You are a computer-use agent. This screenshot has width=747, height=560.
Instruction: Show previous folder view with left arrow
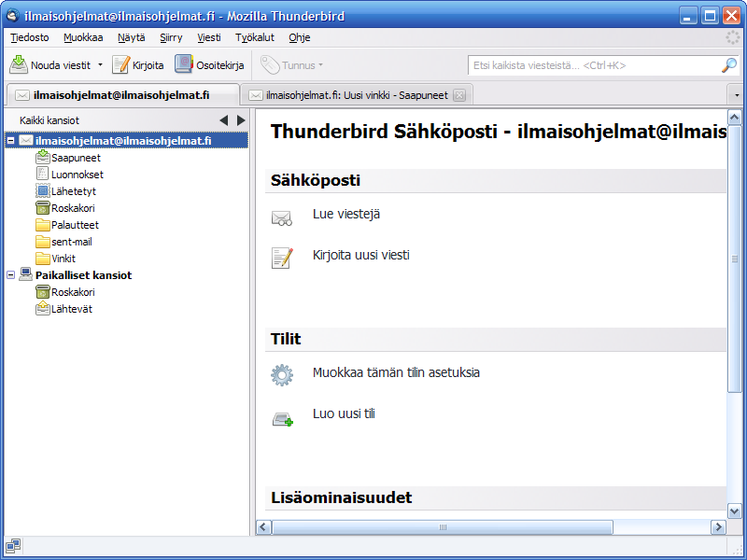(223, 120)
